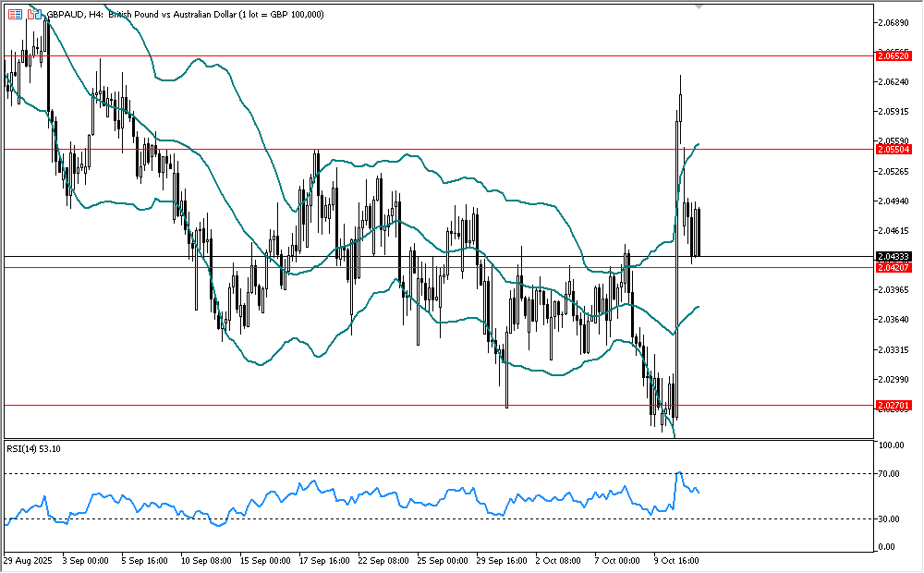Image resolution: width=924 pixels, height=573 pixels.
Task: Click the 30.00 RSI scale value
Action: point(889,518)
